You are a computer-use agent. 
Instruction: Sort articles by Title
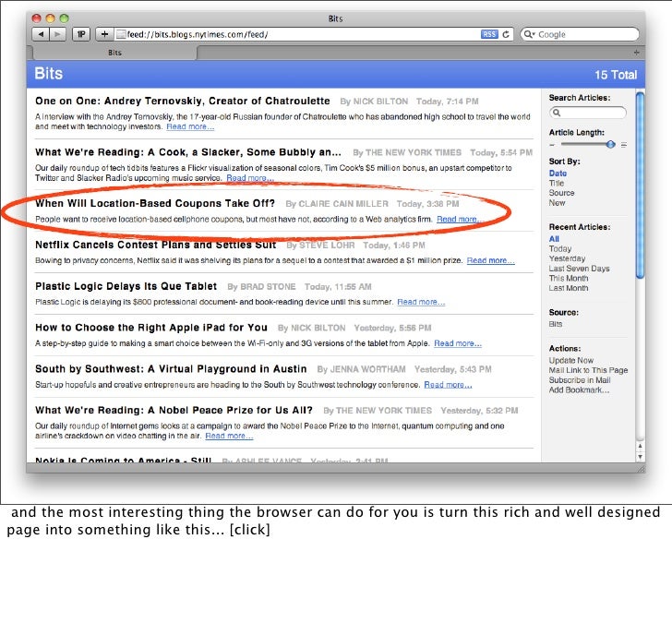pos(557,183)
